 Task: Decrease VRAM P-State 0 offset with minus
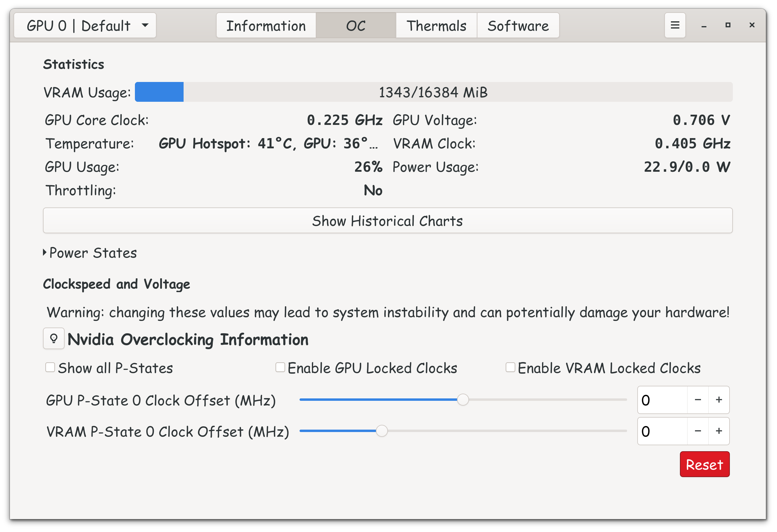pyautogui.click(x=697, y=431)
